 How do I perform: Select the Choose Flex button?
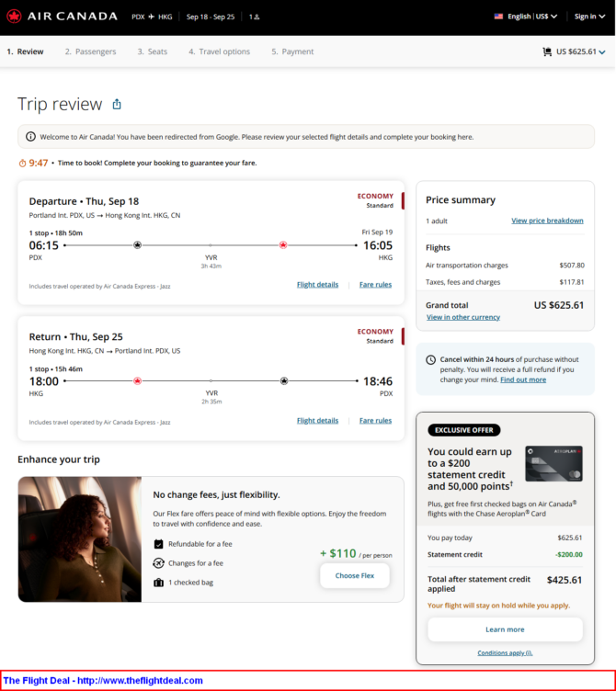coord(355,575)
